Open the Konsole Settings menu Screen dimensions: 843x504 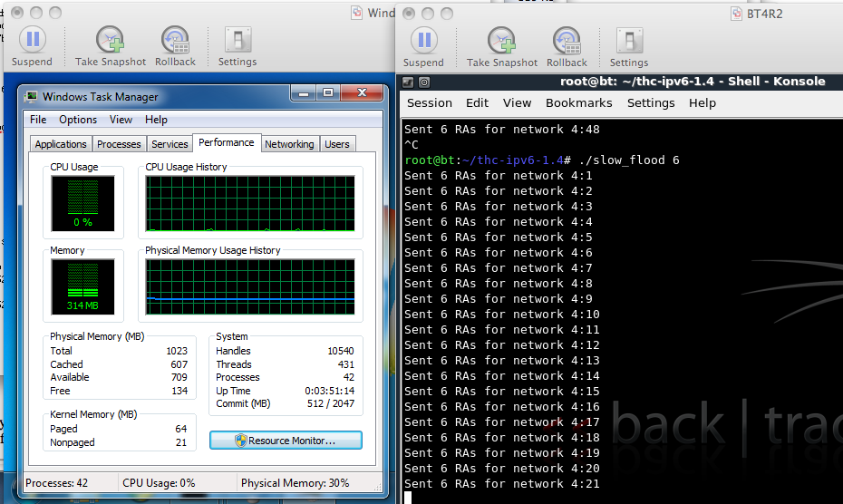(x=651, y=102)
